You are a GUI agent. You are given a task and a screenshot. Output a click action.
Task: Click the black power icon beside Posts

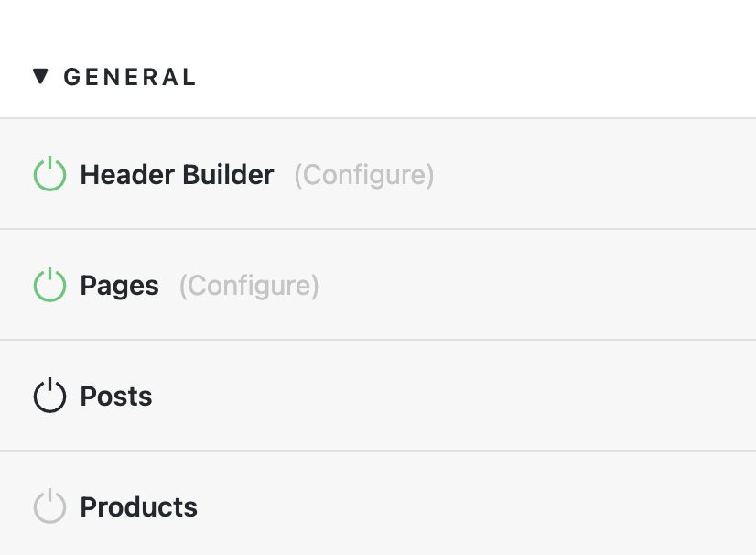pos(49,396)
